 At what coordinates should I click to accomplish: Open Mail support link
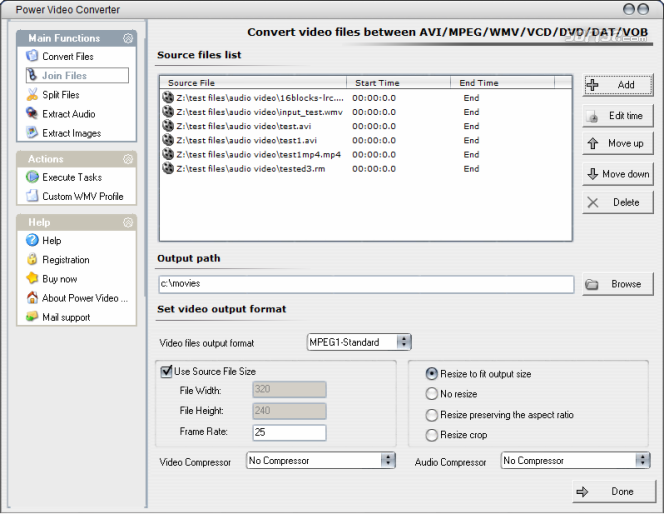[x=66, y=317]
